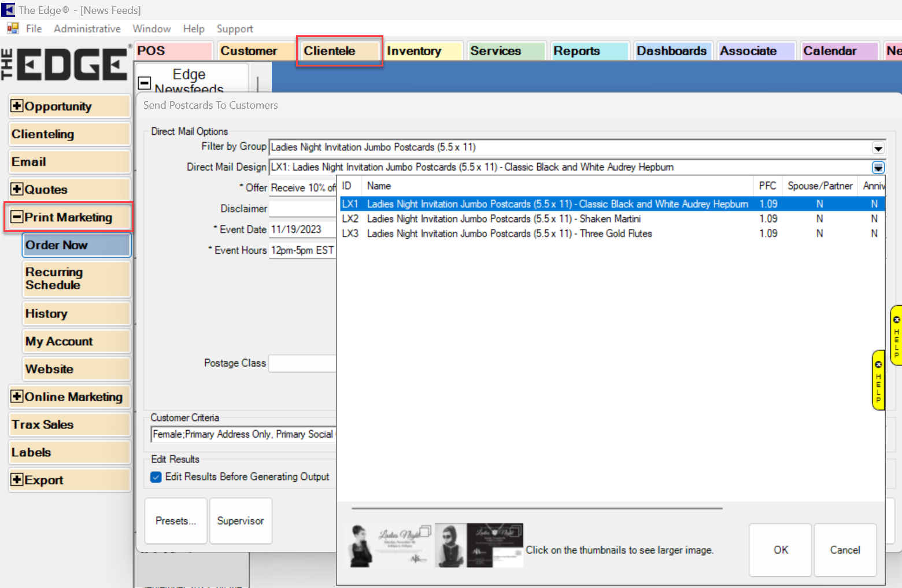Collapse the Edge Newsfeeds panel icon
902x588 pixels.
tap(145, 83)
